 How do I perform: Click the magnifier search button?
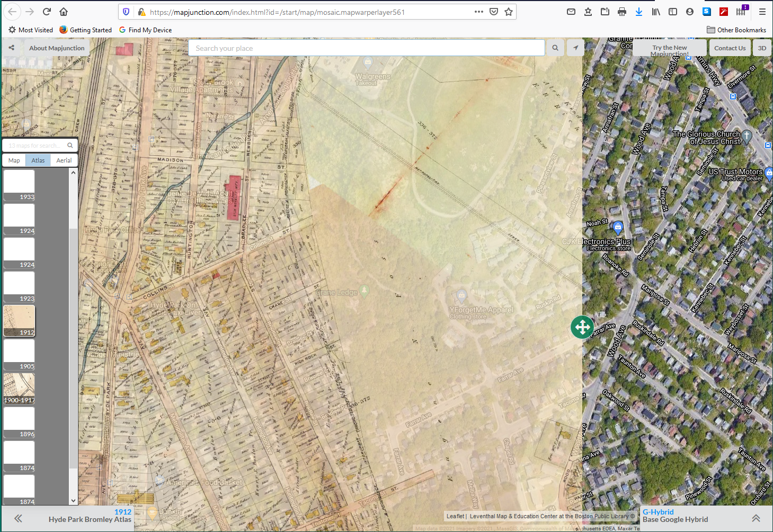pos(555,48)
